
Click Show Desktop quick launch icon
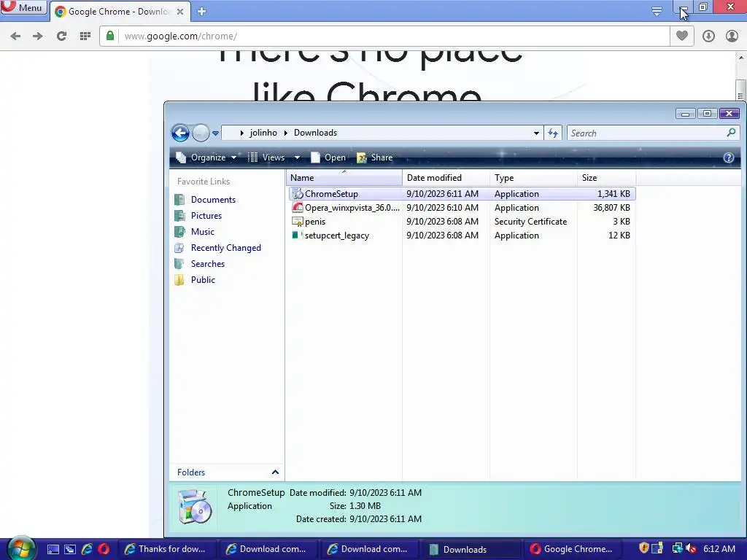[53, 549]
